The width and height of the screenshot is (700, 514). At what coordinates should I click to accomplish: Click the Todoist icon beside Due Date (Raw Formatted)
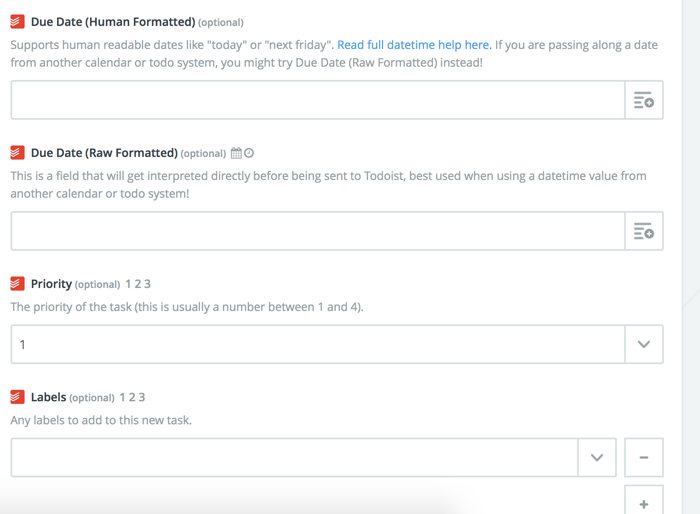pos(17,153)
